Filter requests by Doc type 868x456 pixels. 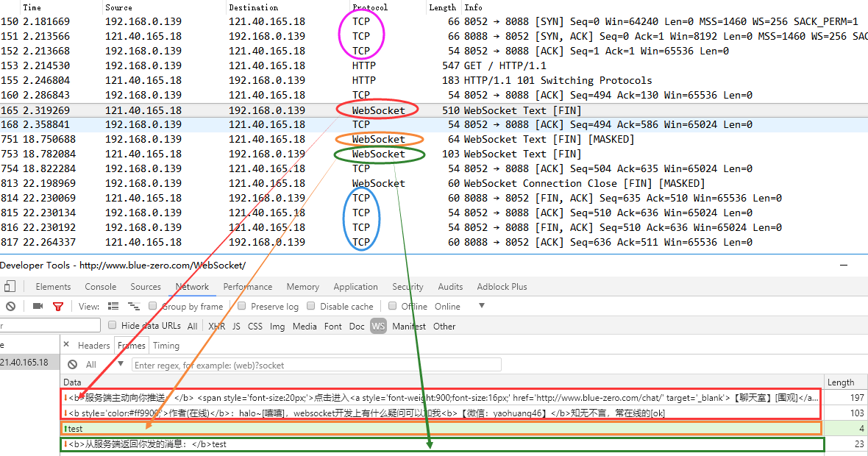pyautogui.click(x=357, y=327)
